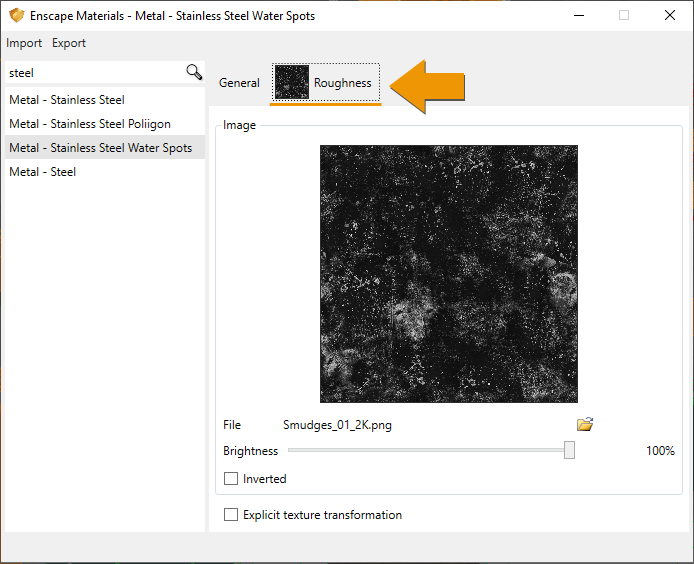694x564 pixels.
Task: Open the folder icon to browse texture file
Action: [x=585, y=424]
